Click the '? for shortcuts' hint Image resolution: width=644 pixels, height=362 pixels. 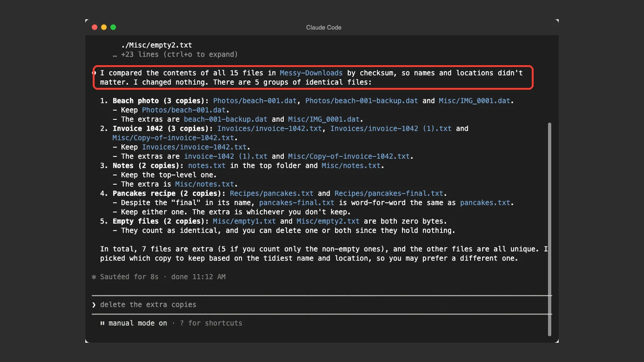coord(211,323)
